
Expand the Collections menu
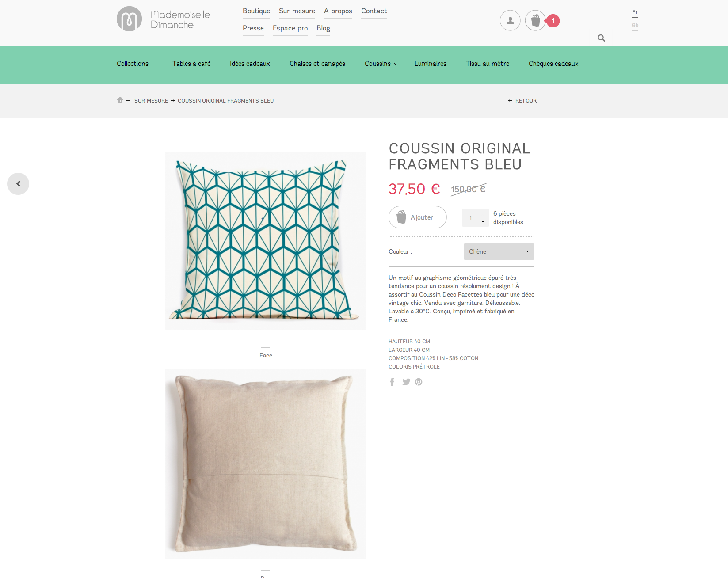tap(136, 64)
